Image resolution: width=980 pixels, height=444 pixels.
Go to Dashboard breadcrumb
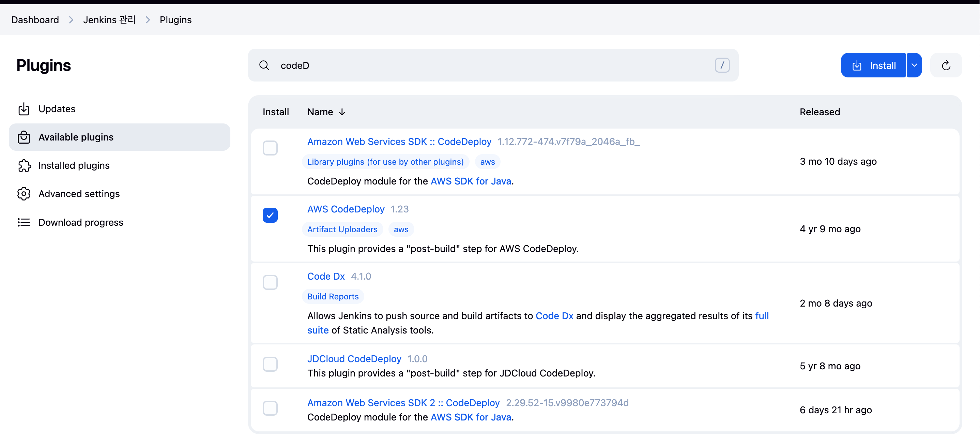click(x=35, y=20)
